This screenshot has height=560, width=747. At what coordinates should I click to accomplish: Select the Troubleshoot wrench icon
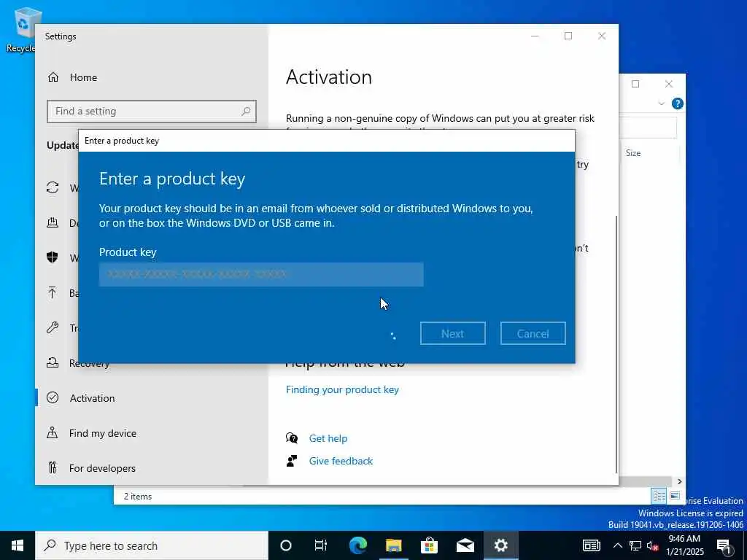click(53, 327)
